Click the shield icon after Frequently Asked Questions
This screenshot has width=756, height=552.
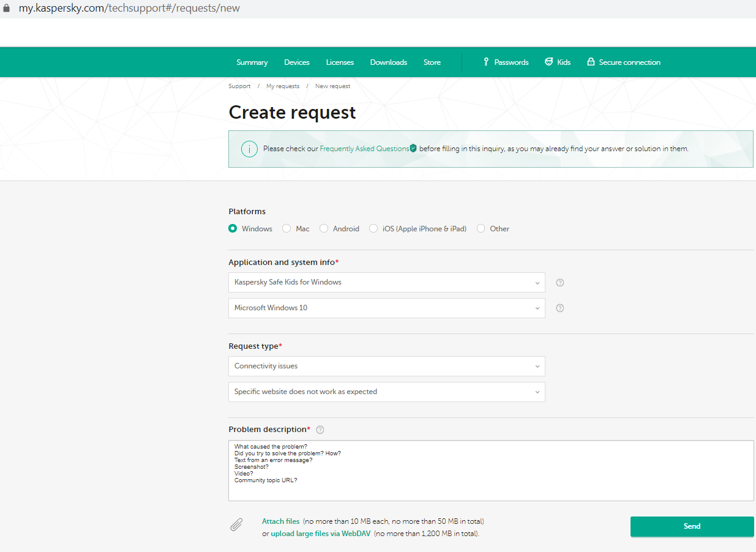coord(413,148)
